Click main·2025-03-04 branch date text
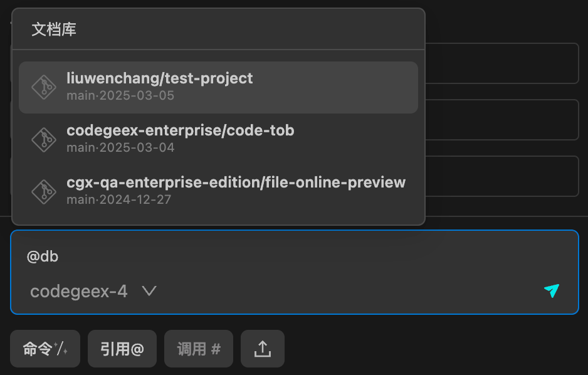Screen dimensions: 588x375 (x=120, y=148)
